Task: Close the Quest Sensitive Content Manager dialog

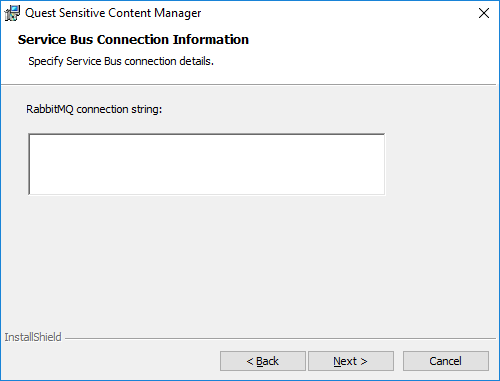Action: pos(484,13)
